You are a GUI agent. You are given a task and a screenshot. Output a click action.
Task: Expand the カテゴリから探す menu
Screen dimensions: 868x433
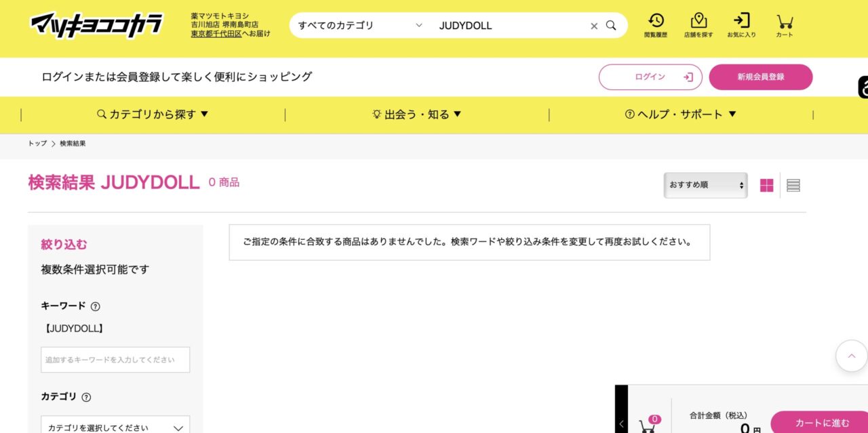[x=153, y=115]
